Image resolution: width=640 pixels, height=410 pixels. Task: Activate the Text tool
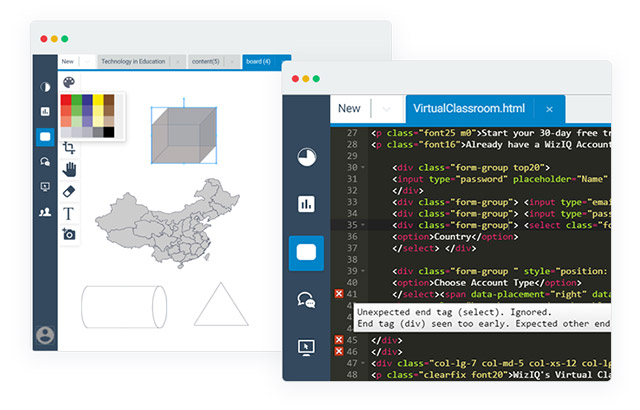coord(69,212)
